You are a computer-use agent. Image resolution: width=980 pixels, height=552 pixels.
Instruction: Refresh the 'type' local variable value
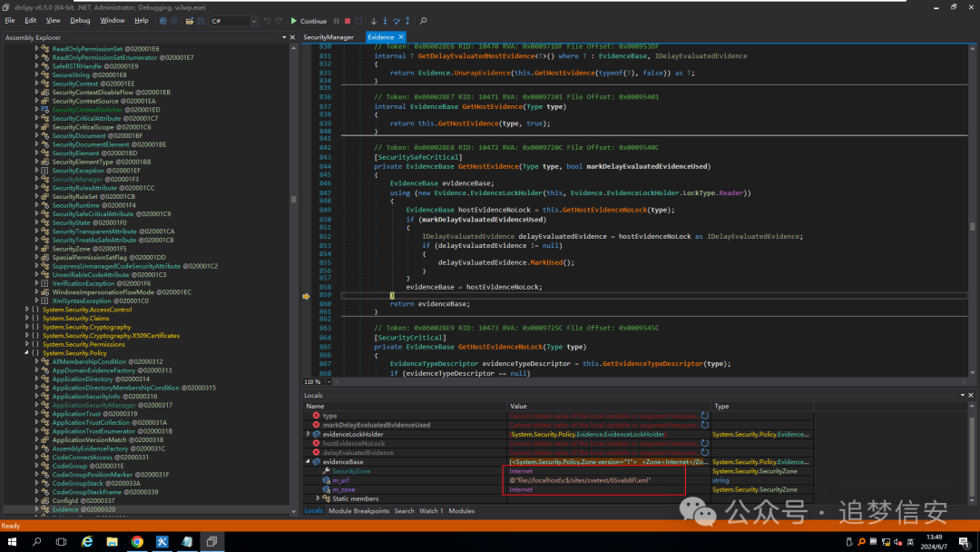tap(705, 416)
